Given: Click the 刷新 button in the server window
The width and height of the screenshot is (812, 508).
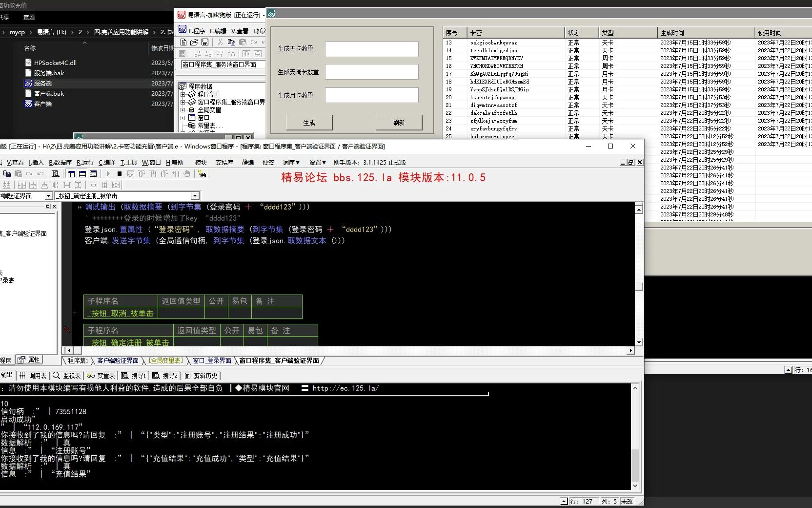Looking at the screenshot, I should coord(399,123).
